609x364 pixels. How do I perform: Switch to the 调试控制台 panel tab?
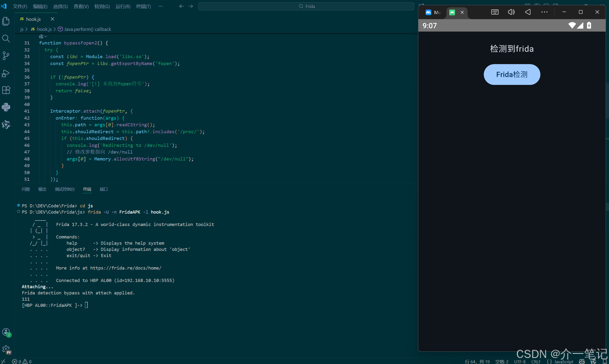pyautogui.click(x=65, y=189)
